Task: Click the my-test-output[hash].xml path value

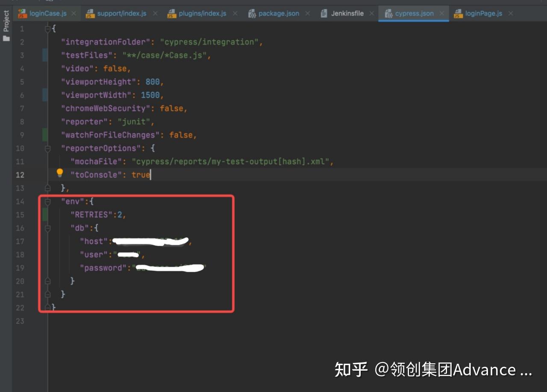Action: [231, 162]
